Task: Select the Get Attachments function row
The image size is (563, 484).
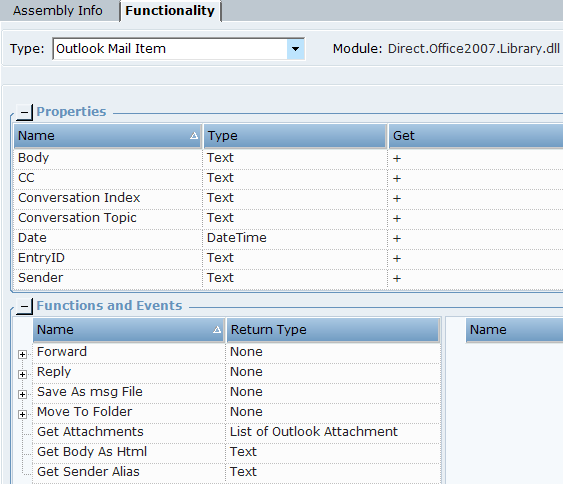Action: coord(237,432)
